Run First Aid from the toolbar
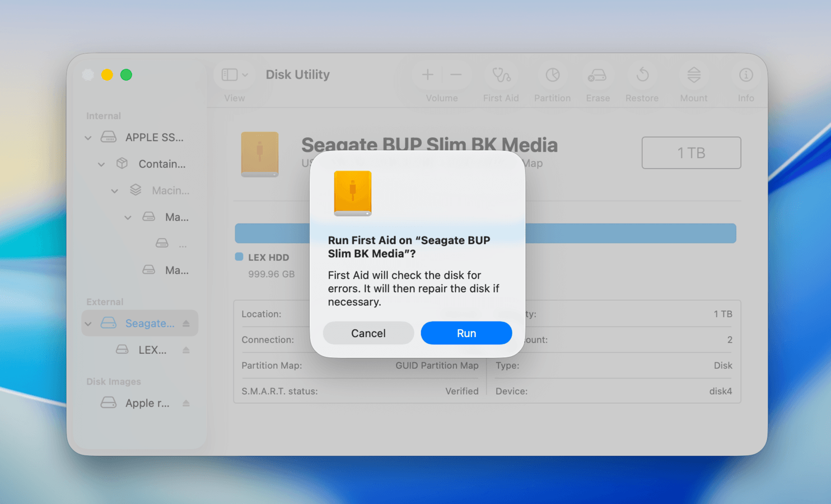 pyautogui.click(x=501, y=76)
